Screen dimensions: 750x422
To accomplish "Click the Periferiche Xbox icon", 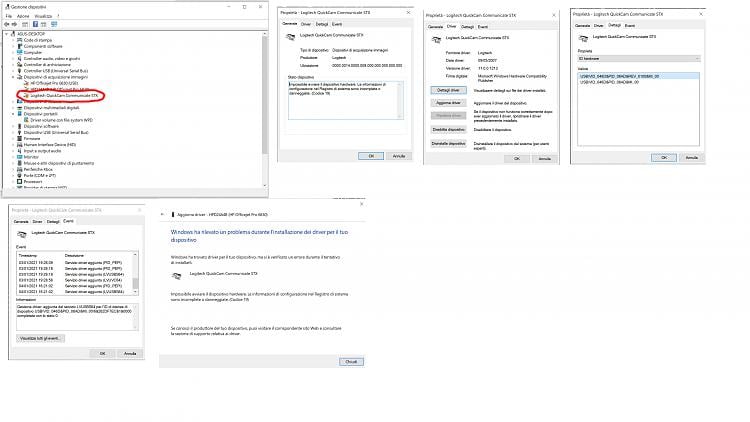I will (20, 169).
